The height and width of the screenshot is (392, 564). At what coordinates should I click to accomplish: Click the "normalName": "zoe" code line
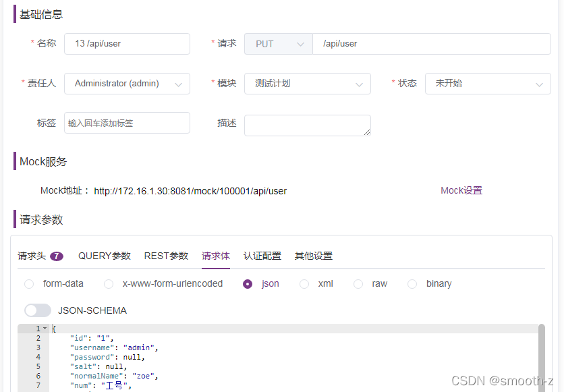click(114, 376)
